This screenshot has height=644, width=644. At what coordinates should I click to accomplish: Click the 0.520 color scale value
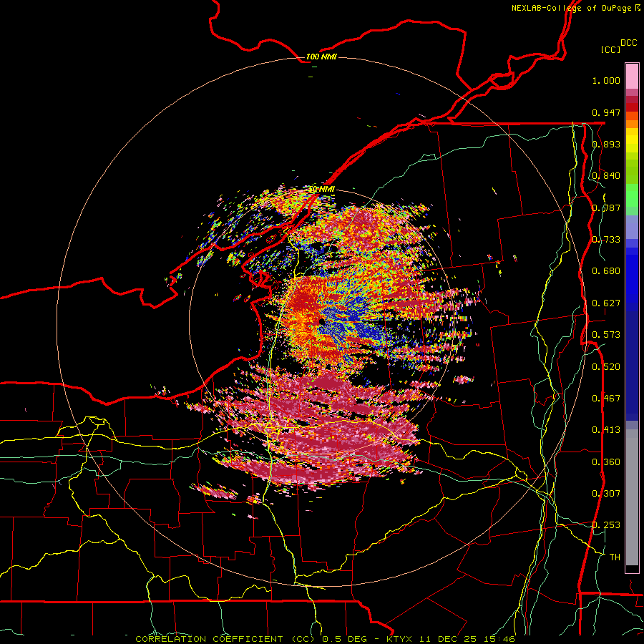(606, 367)
